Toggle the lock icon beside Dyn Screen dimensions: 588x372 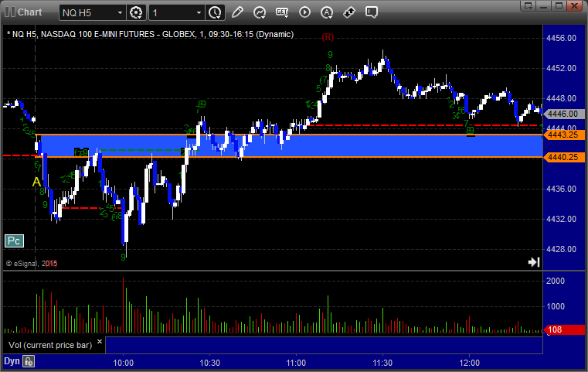click(29, 361)
